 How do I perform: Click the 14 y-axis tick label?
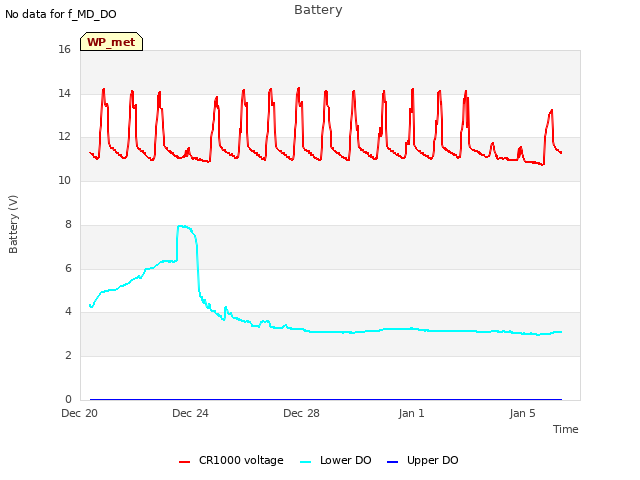[64, 93]
